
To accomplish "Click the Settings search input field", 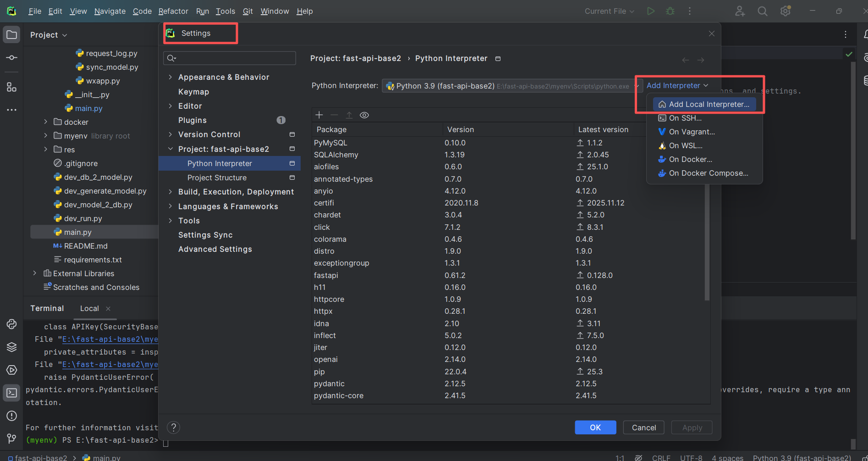I will [x=230, y=58].
